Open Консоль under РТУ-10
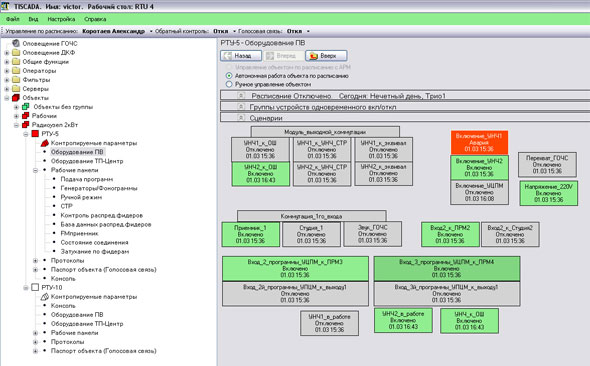Screen dimensions: 590x366 click(63, 306)
